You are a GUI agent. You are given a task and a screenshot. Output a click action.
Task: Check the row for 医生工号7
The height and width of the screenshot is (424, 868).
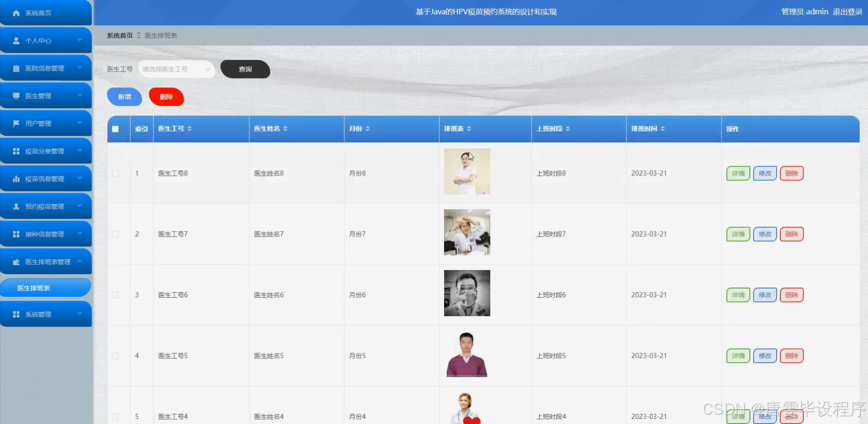tap(115, 234)
